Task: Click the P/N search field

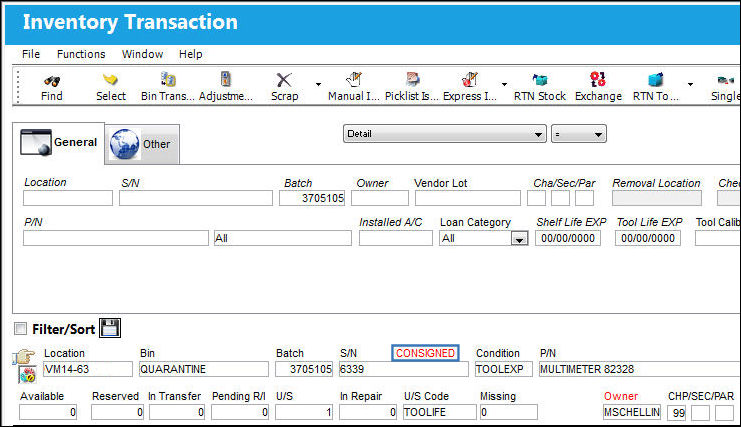Action: coord(116,239)
